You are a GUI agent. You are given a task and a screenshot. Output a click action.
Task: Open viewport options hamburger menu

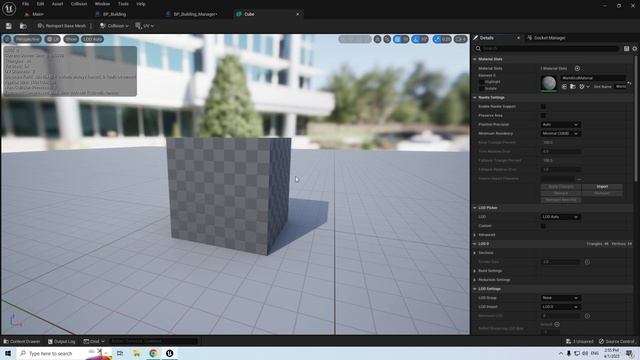click(7, 39)
